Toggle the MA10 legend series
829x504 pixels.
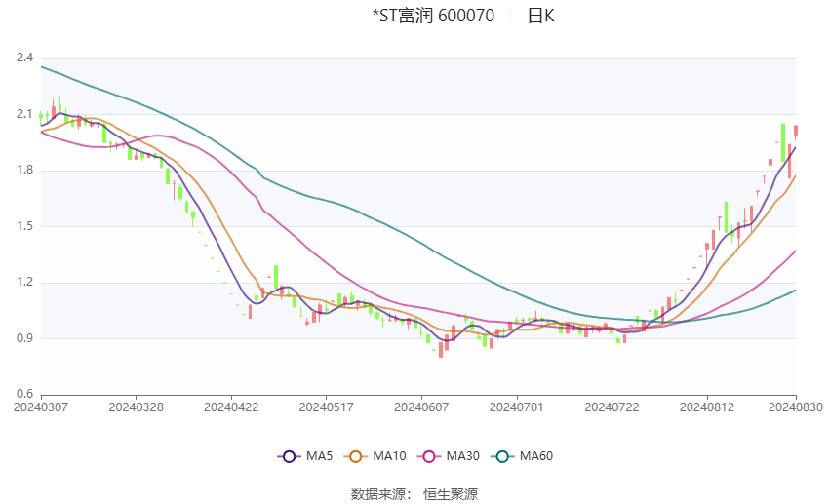(x=375, y=456)
